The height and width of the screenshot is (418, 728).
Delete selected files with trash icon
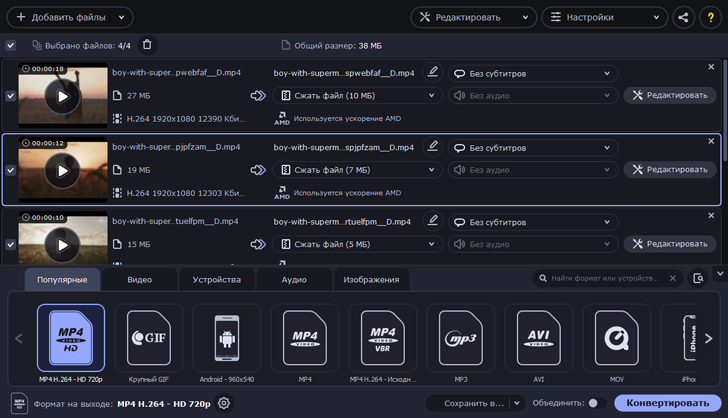coord(148,45)
